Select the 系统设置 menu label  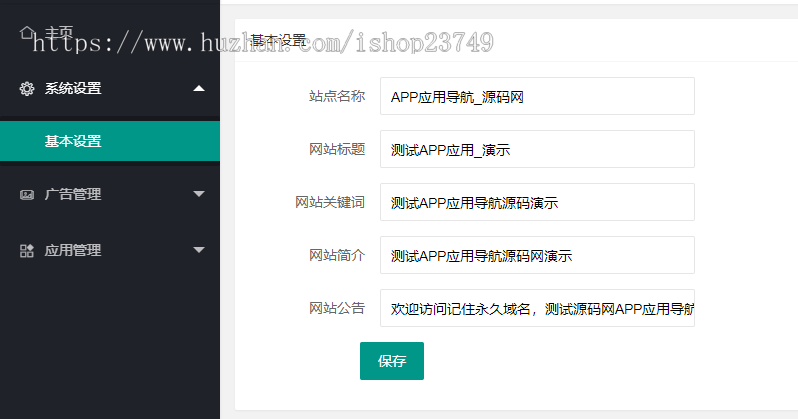pos(73,89)
